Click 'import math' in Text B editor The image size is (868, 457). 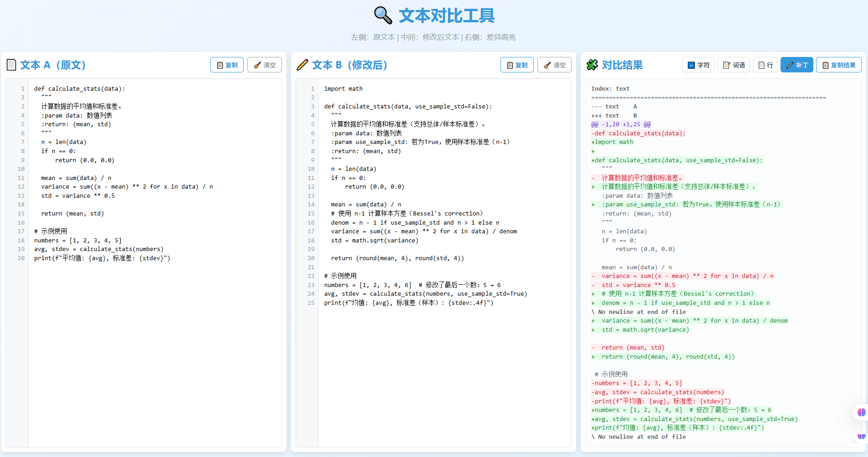click(x=343, y=89)
